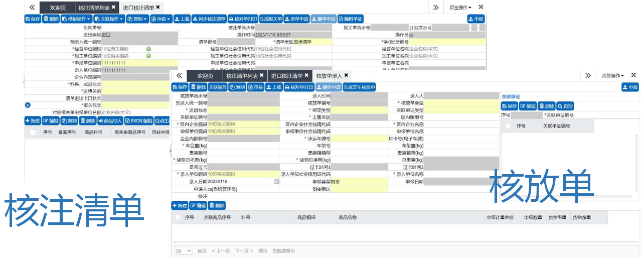Click 保存 in the 关联单证 panel
This screenshot has height=263, width=644.
[x=509, y=106]
